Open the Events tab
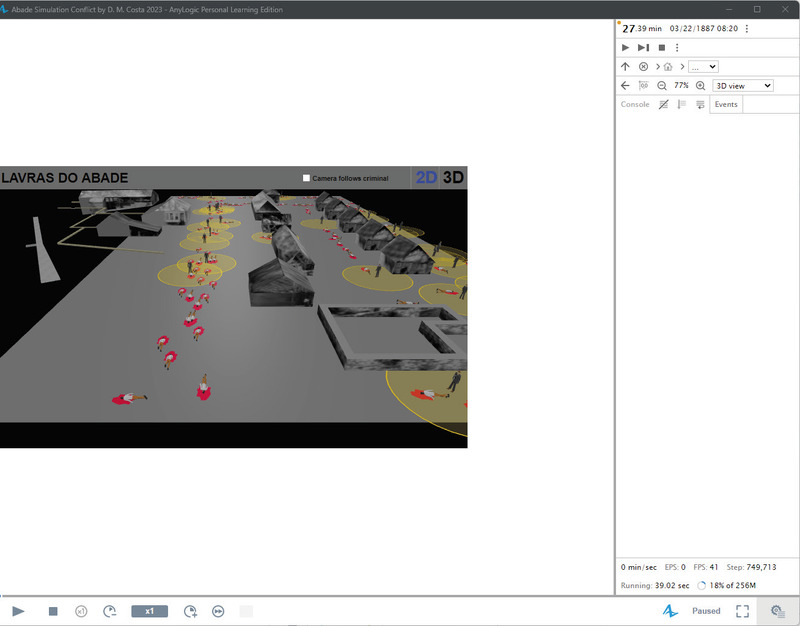The image size is (800, 626). 726,105
